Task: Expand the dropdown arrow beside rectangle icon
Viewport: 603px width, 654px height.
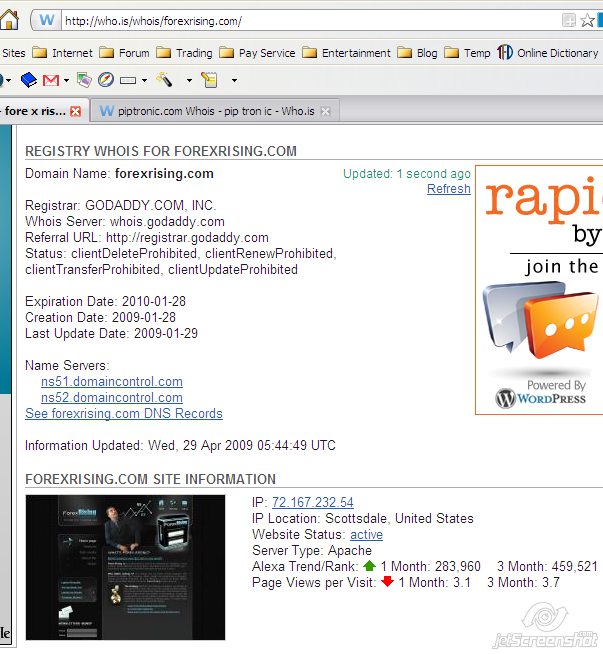Action: [x=144, y=80]
